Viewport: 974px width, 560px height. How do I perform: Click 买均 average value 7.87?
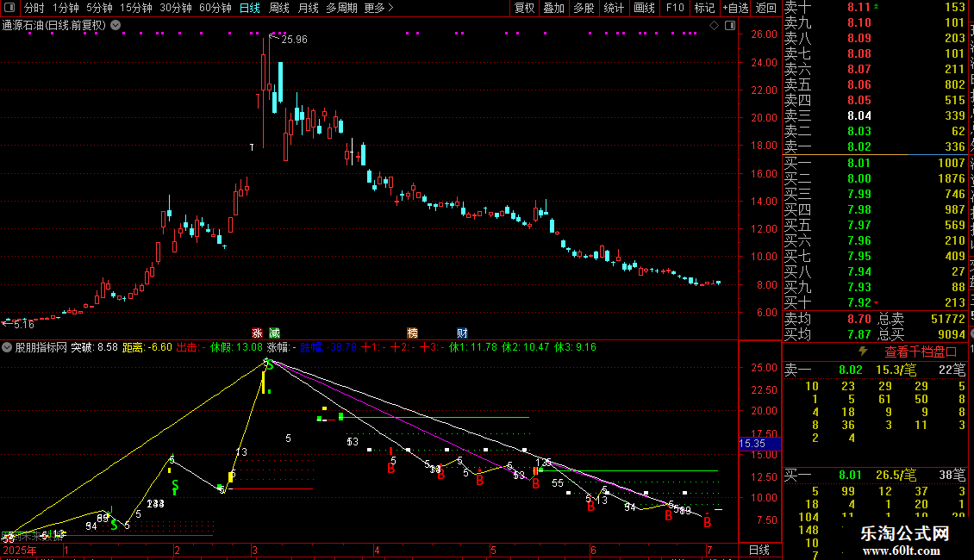859,334
